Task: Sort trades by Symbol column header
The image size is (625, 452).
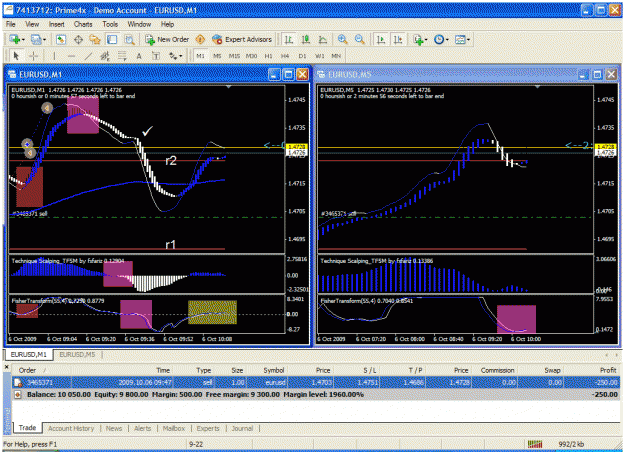Action: (274, 370)
